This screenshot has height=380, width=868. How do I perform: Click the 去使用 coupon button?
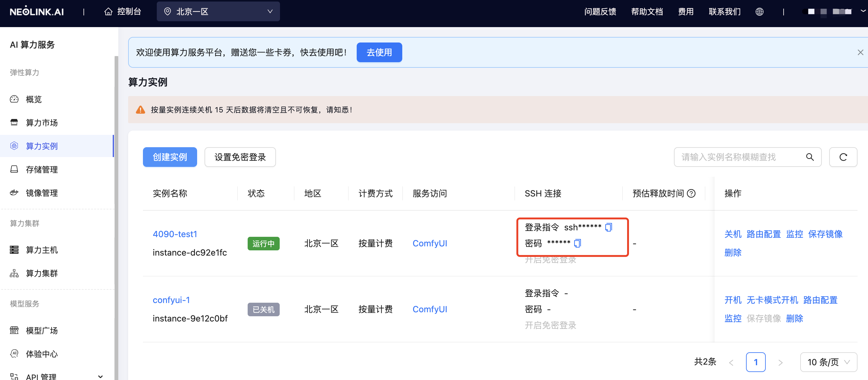point(379,52)
